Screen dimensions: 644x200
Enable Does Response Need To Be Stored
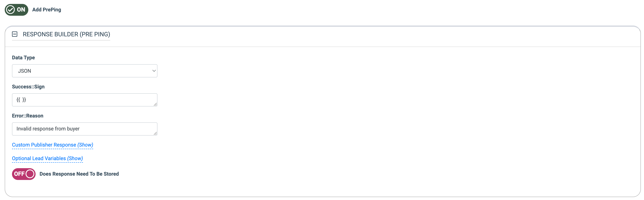(x=24, y=174)
